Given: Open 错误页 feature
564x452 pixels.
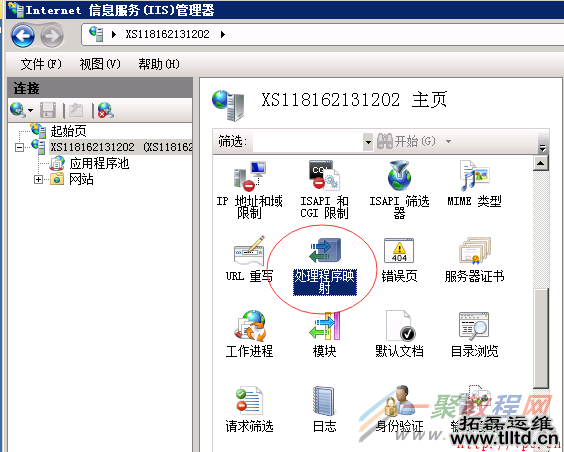Looking at the screenshot, I should (x=399, y=260).
